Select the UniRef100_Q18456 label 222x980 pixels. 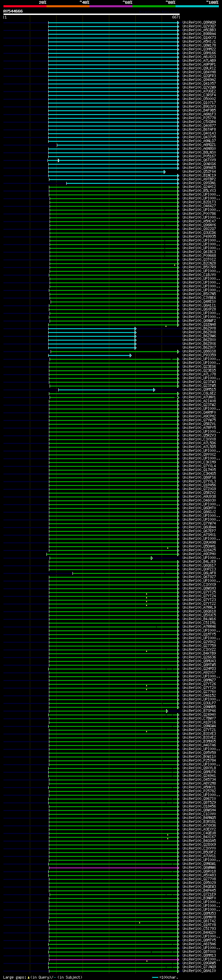point(199,806)
